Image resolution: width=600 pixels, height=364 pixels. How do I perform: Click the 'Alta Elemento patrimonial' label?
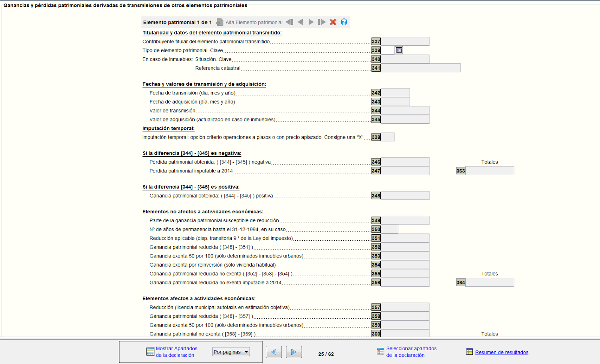[254, 22]
